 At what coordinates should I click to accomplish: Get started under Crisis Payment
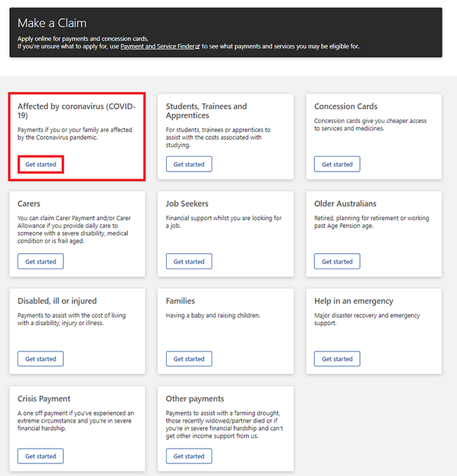[41, 456]
